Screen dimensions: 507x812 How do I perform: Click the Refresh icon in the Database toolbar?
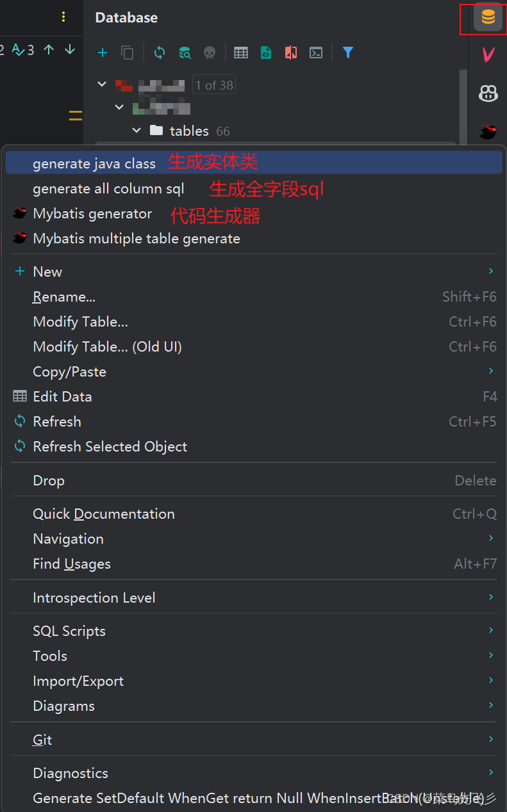[159, 53]
